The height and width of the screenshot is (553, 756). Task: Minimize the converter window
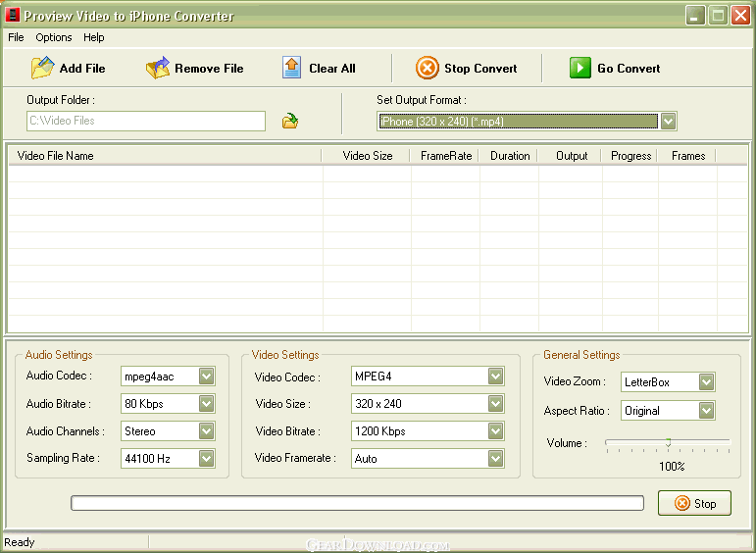pos(695,16)
